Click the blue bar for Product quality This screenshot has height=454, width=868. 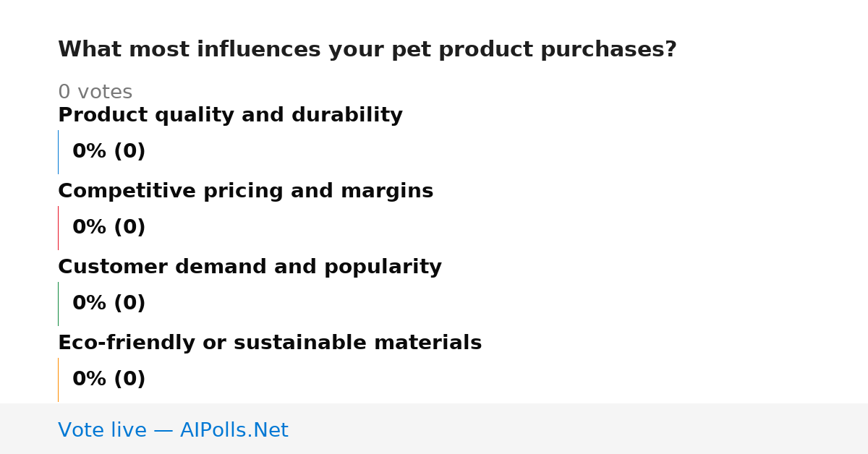(58, 152)
